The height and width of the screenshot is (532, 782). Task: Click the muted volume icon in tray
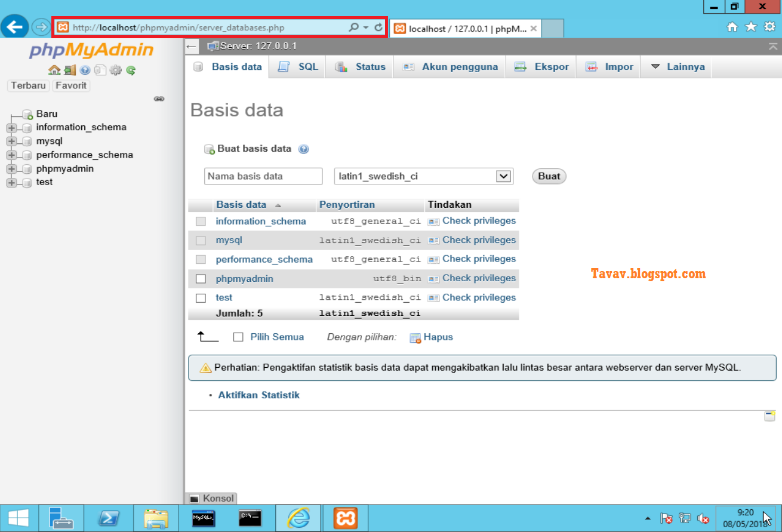[703, 518]
